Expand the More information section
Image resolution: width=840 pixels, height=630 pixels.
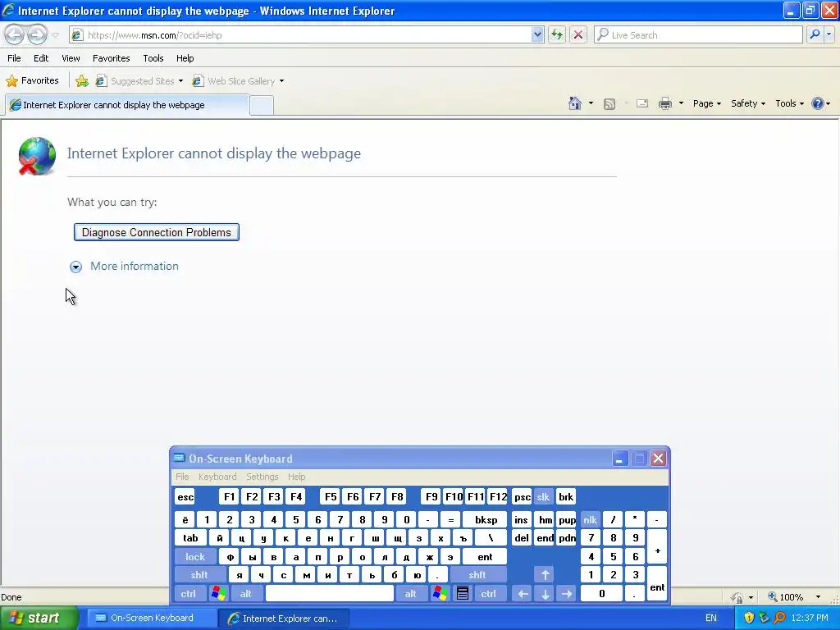tap(125, 267)
